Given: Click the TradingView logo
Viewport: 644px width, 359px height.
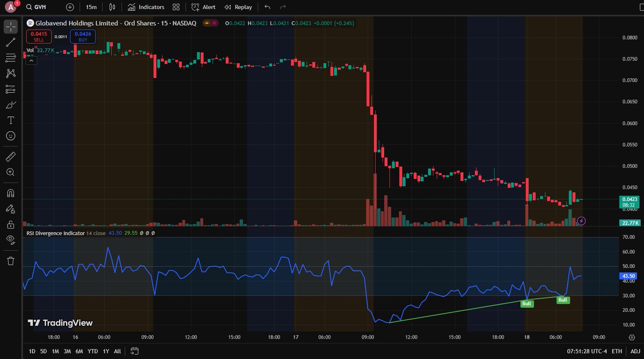Looking at the screenshot, I should tap(60, 323).
